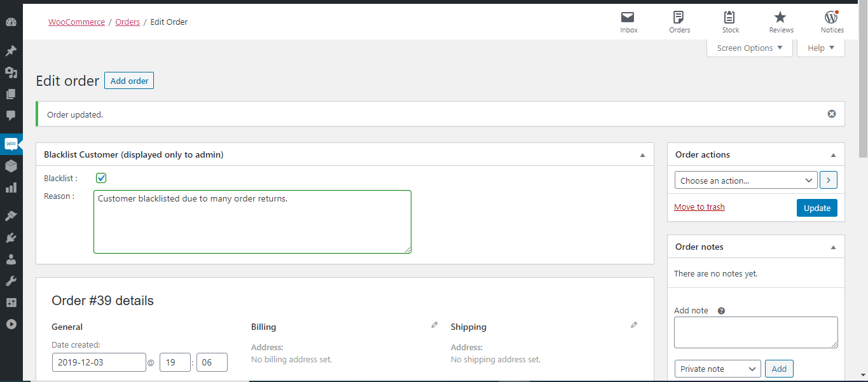Open the Posts pin icon in sidebar
Viewport: 868px width, 382px height.
pos(11,51)
